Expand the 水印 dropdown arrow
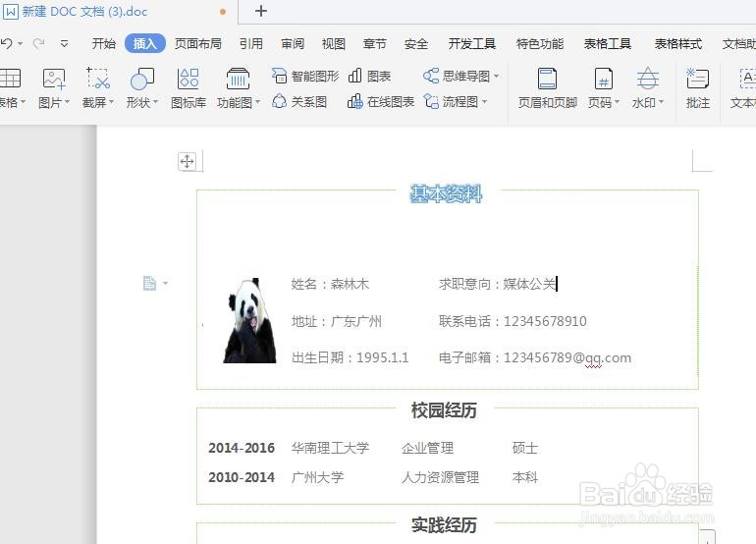Image resolution: width=756 pixels, height=544 pixels. click(661, 102)
